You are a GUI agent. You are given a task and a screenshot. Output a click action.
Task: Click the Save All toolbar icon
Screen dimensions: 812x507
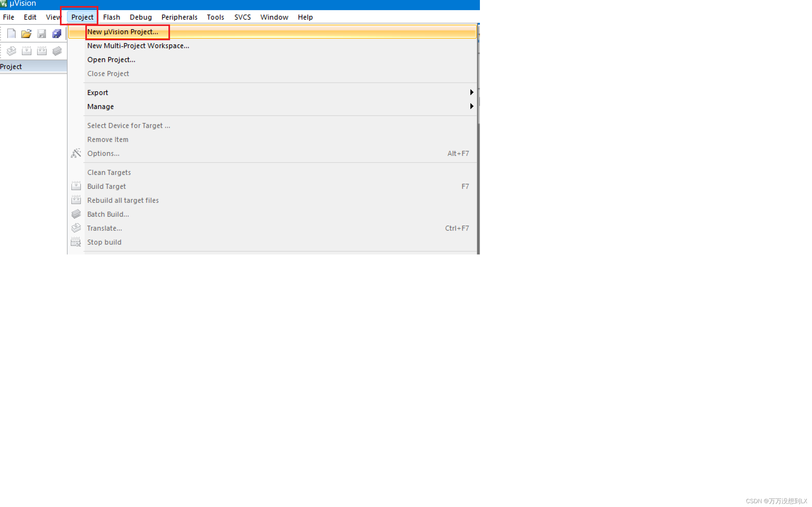(57, 34)
